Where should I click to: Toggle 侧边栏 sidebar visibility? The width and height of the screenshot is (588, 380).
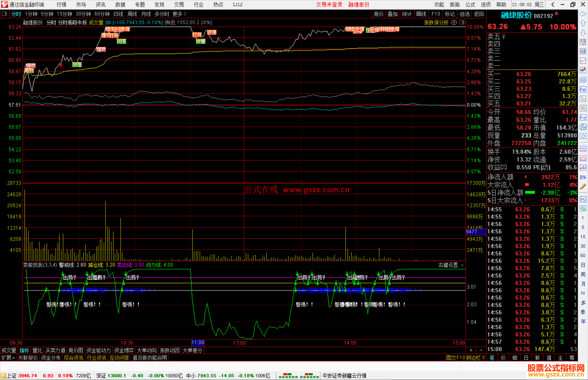pyautogui.click(x=476, y=358)
